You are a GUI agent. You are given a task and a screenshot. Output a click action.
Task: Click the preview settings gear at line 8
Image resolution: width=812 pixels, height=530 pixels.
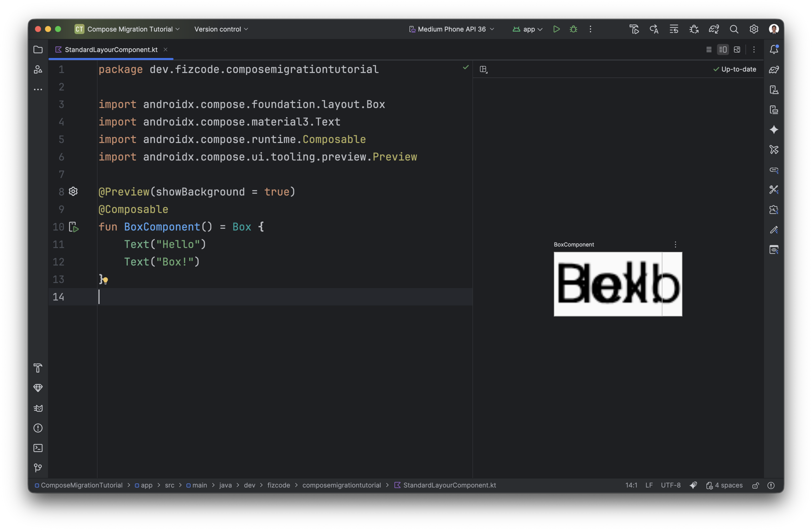[73, 191]
